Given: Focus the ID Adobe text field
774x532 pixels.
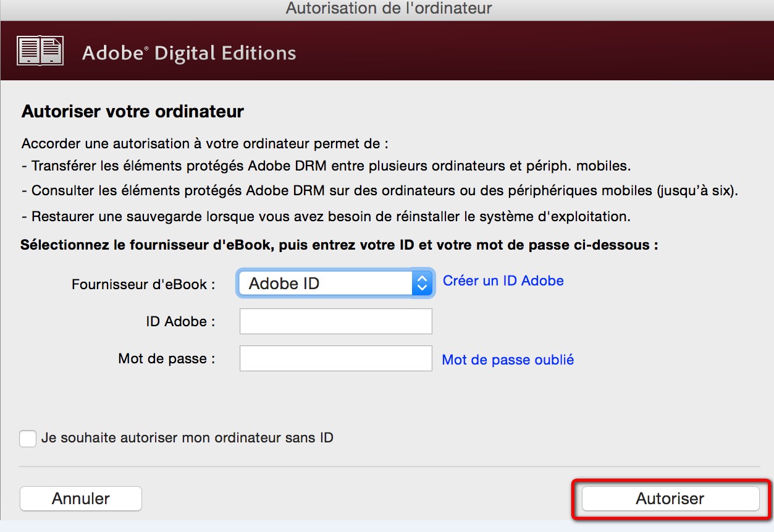Looking at the screenshot, I should click(335, 321).
